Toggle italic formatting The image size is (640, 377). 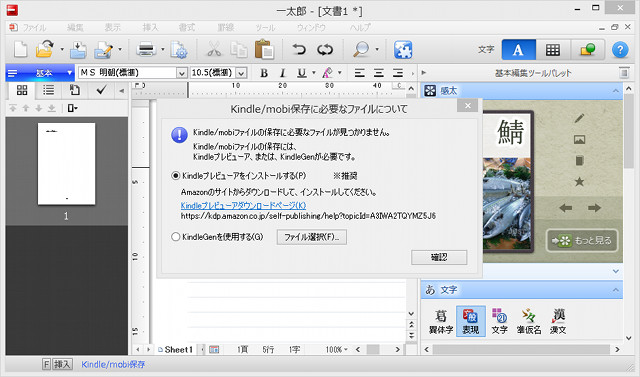point(282,73)
